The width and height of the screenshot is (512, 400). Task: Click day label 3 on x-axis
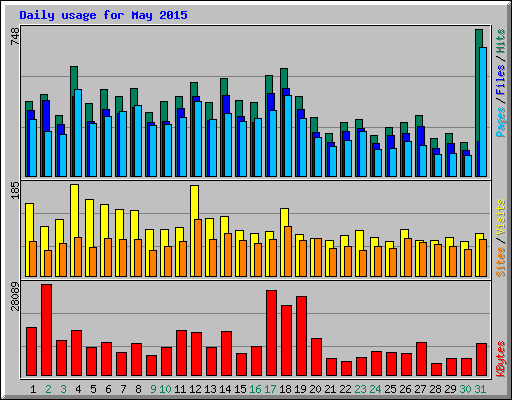(63, 389)
